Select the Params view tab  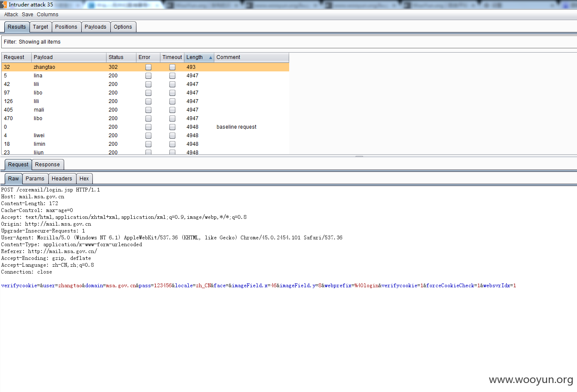click(35, 179)
